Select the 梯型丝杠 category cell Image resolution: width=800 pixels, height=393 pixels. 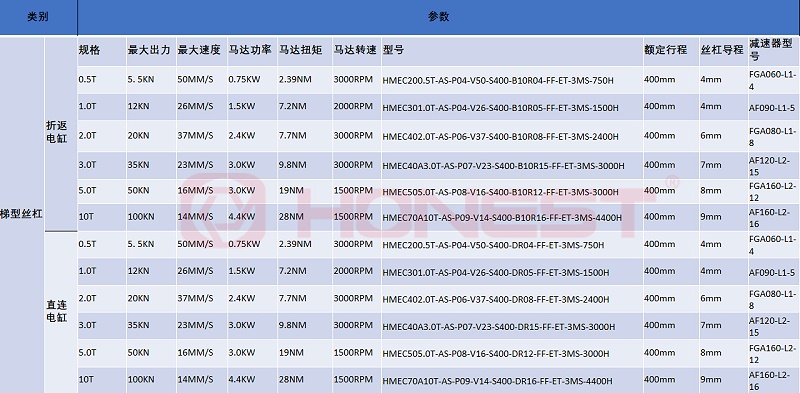point(22,214)
